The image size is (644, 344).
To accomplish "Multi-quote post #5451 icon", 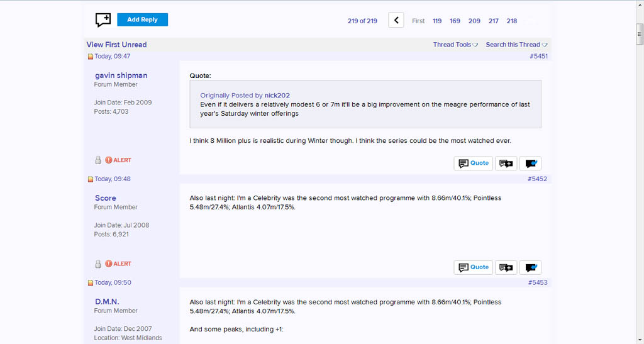I will pyautogui.click(x=506, y=164).
